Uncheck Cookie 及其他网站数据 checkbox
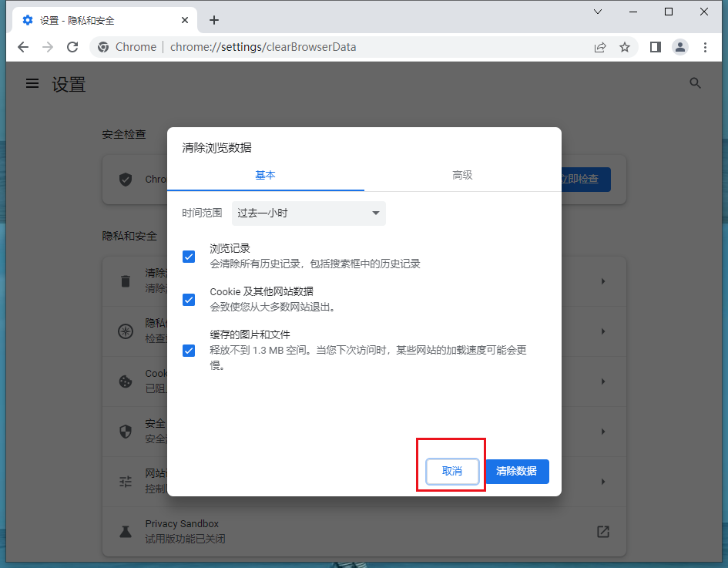 pyautogui.click(x=189, y=300)
